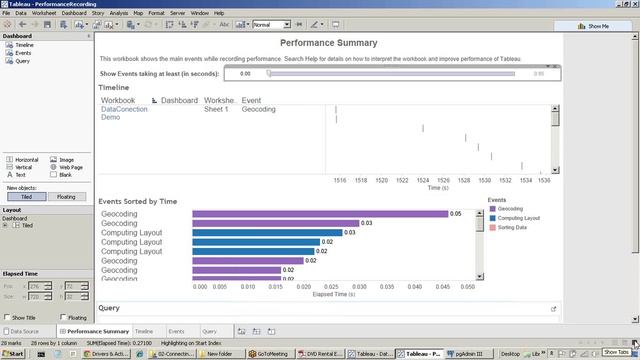This screenshot has height=360, width=640.
Task: Click Computing Layout blue legend swatch
Action: click(x=492, y=218)
